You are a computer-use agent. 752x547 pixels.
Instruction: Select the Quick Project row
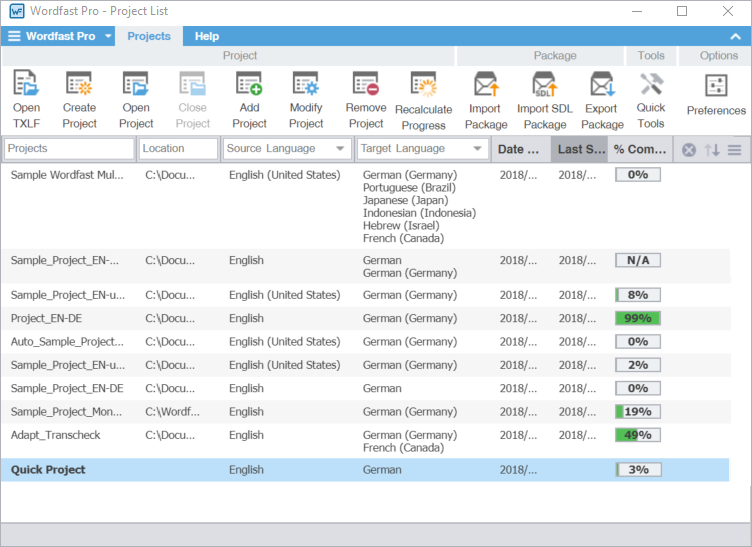(x=365, y=470)
